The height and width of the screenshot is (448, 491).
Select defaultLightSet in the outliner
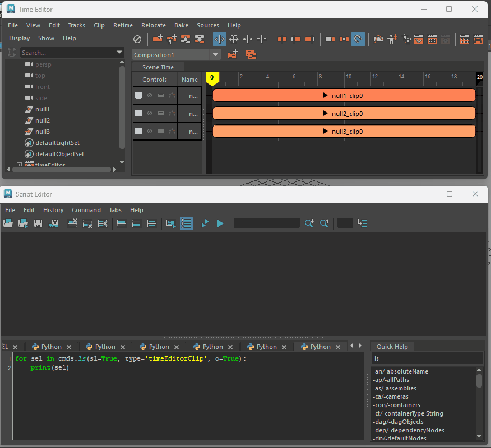coord(57,143)
